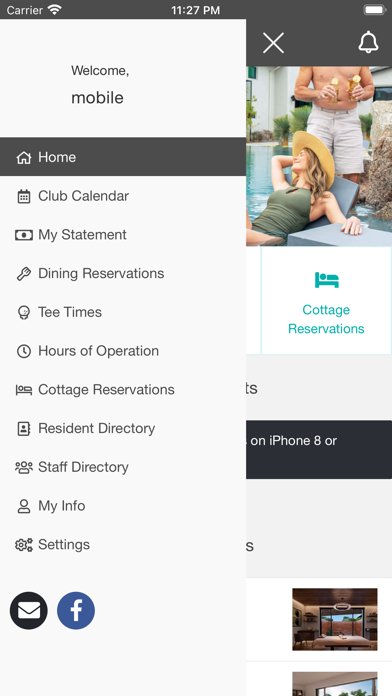Click the Staff Directory people icon
Image resolution: width=392 pixels, height=696 pixels.
[x=24, y=467]
